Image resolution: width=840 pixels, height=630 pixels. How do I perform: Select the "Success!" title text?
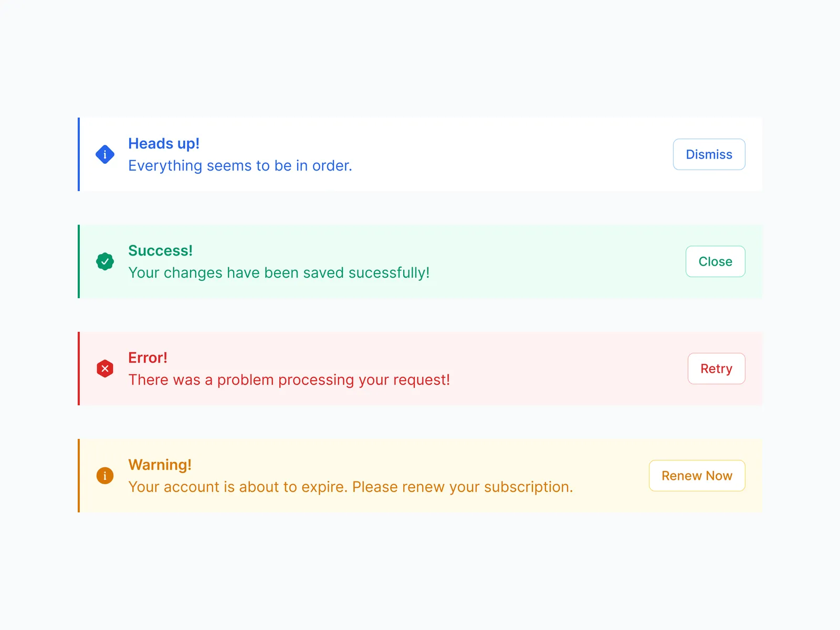(x=160, y=250)
